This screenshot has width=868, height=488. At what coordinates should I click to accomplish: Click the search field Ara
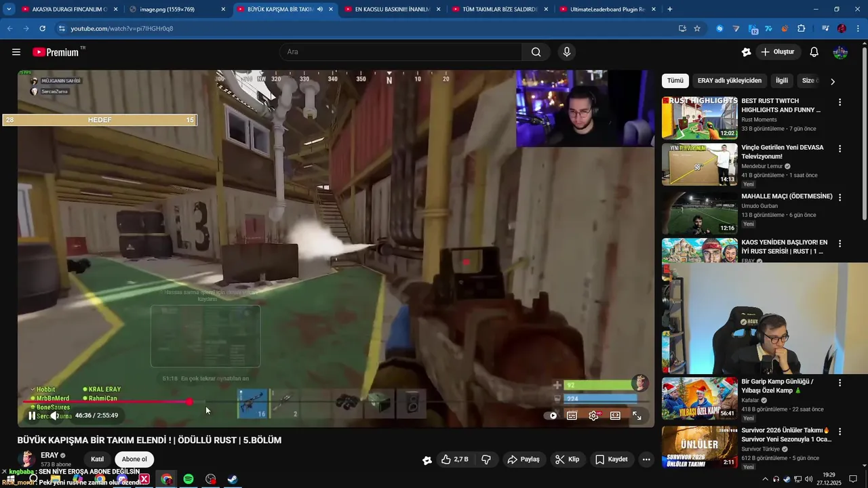point(400,52)
